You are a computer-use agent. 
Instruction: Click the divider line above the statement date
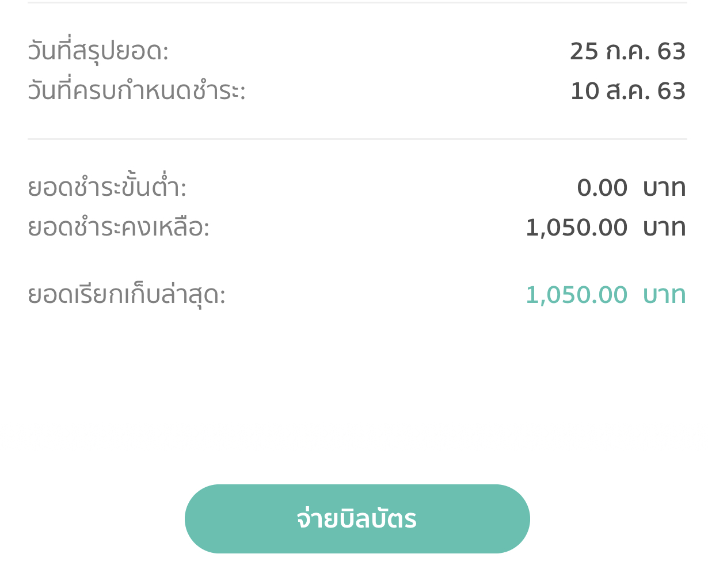pos(357,3)
